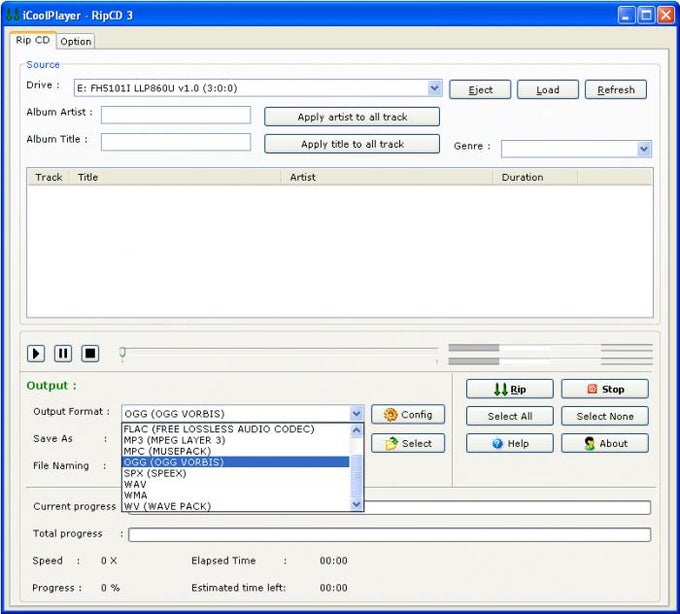The width and height of the screenshot is (680, 614).
Task: Click Select None button
Action: click(605, 416)
